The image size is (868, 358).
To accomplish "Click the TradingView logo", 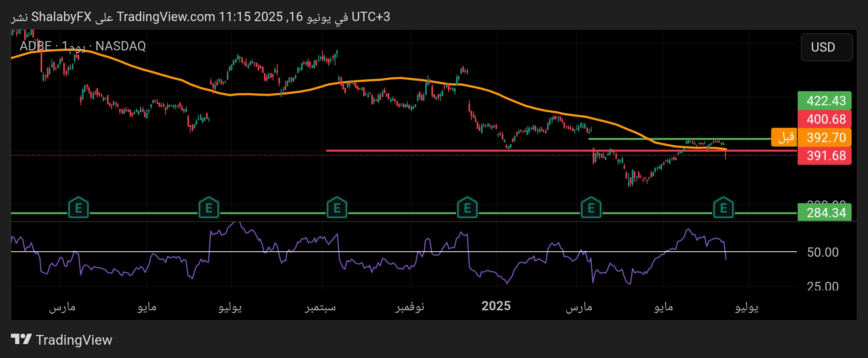I will (x=61, y=340).
